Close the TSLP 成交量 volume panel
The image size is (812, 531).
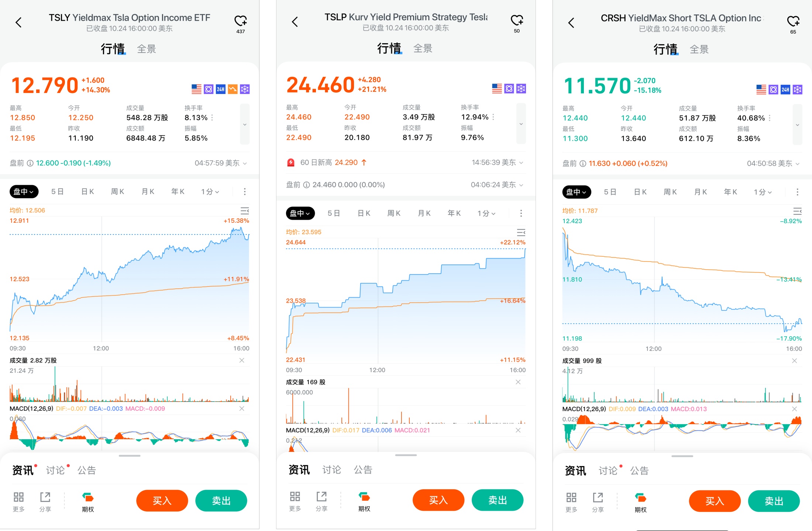pyautogui.click(x=518, y=382)
